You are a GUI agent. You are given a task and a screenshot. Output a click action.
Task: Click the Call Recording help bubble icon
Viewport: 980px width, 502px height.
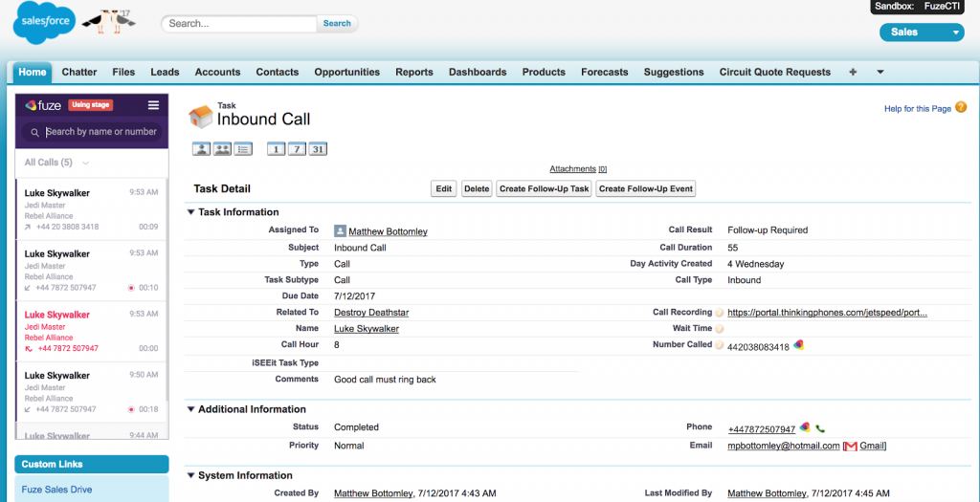pos(719,312)
